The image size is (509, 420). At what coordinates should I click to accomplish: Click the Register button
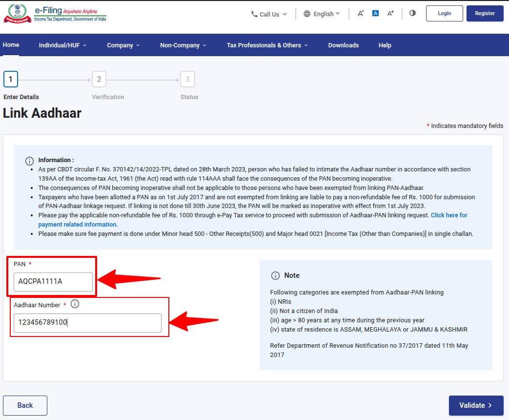pos(485,13)
